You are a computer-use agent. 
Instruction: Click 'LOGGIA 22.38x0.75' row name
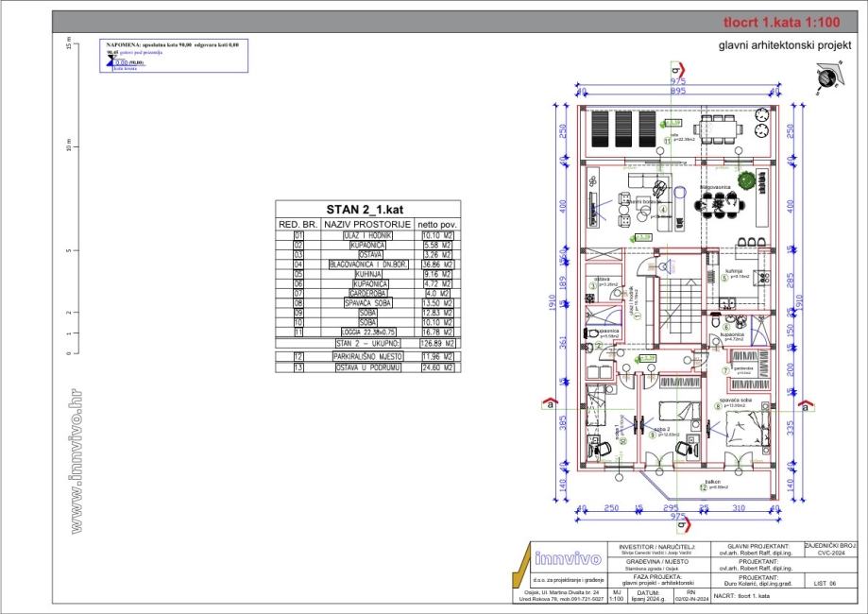click(368, 333)
